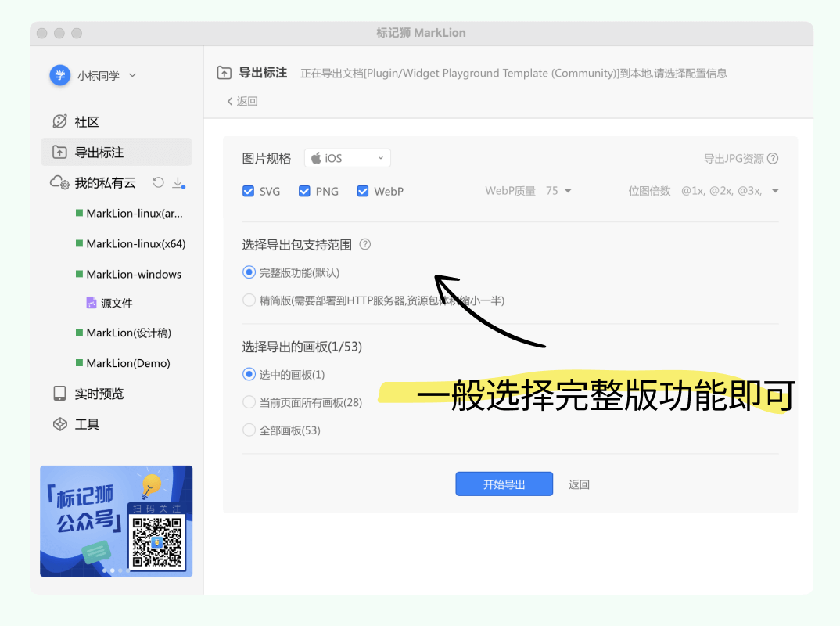This screenshot has width=840, height=626.
Task: Click the 标记狮公众号 QR banner
Action: click(x=116, y=521)
